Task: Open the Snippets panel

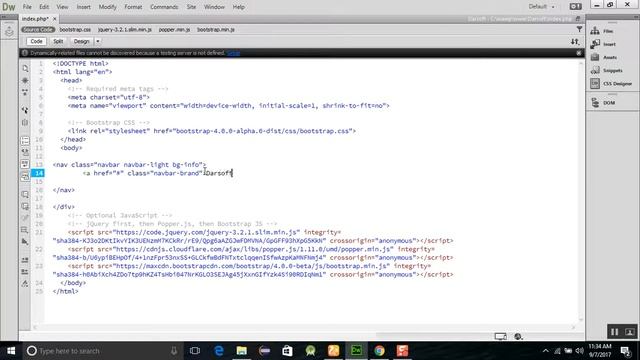Action: [606, 70]
